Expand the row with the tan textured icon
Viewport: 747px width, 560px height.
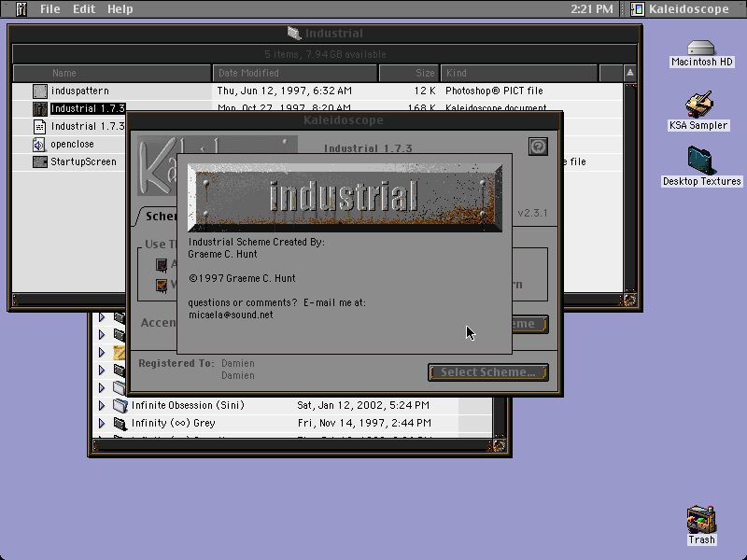click(102, 353)
